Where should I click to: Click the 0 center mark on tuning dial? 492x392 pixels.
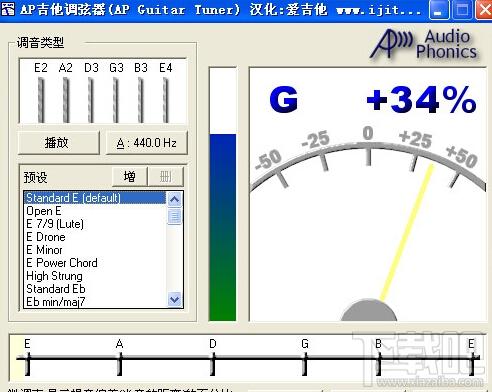[x=368, y=133]
